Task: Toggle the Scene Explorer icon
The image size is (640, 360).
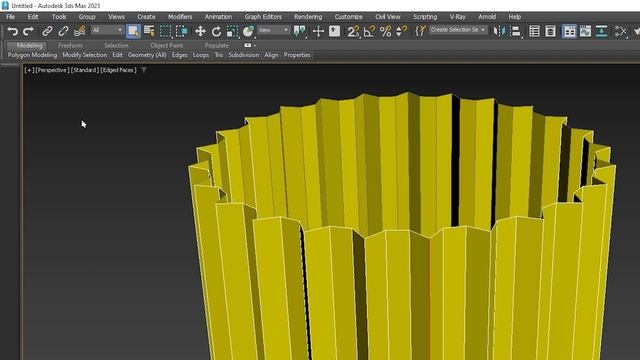Action: pos(534,31)
